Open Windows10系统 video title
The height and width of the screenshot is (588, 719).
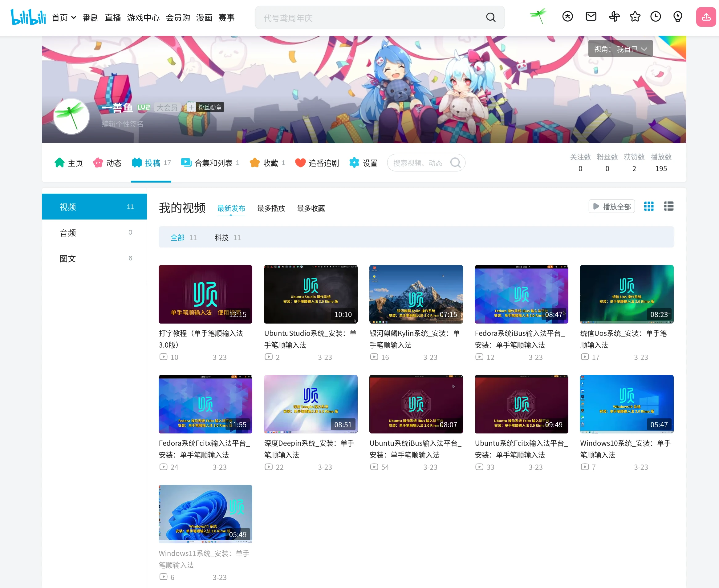(626, 449)
